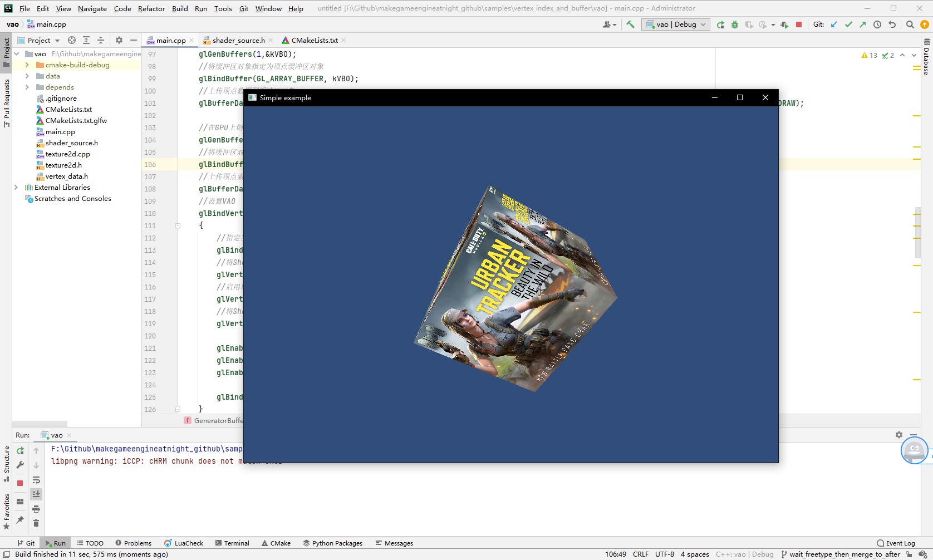Commit changes with the Git checkmark icon
Image resolution: width=933 pixels, height=560 pixels.
coord(848,24)
